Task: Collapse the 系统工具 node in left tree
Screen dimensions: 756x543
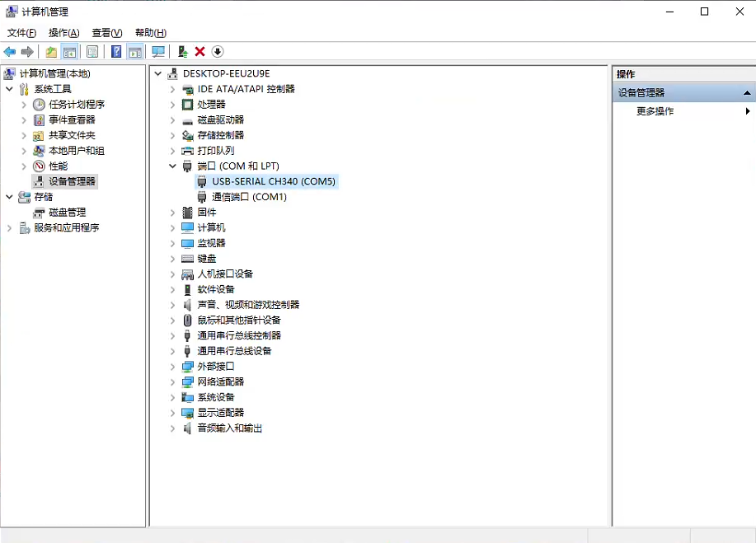Action: [10, 89]
